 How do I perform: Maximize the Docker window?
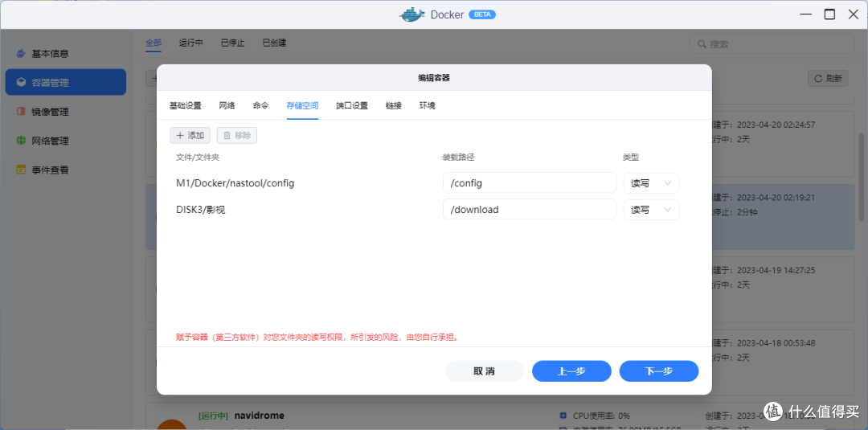point(829,14)
